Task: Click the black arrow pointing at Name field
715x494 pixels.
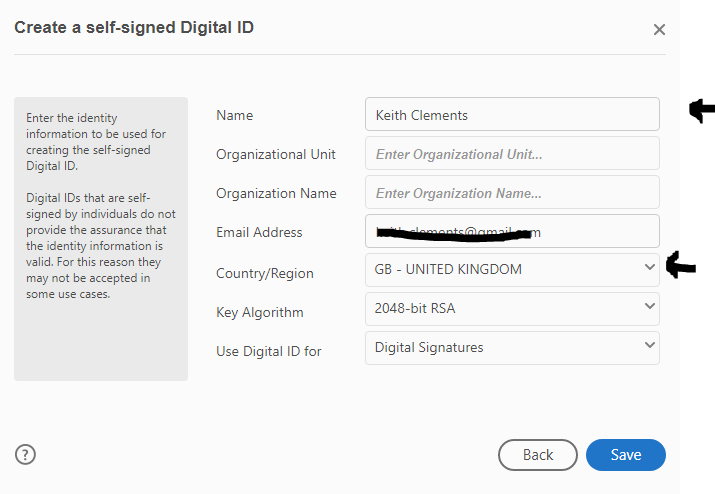Action: click(701, 110)
